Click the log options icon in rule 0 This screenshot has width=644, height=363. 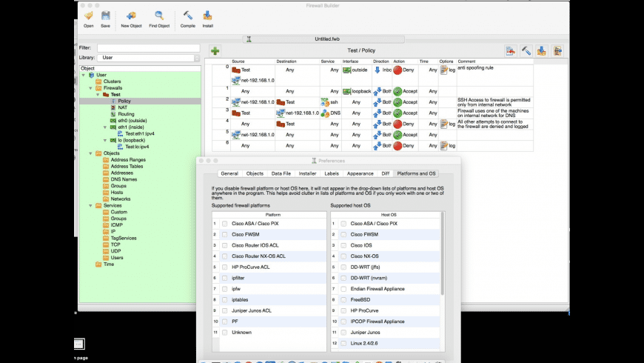coord(443,70)
